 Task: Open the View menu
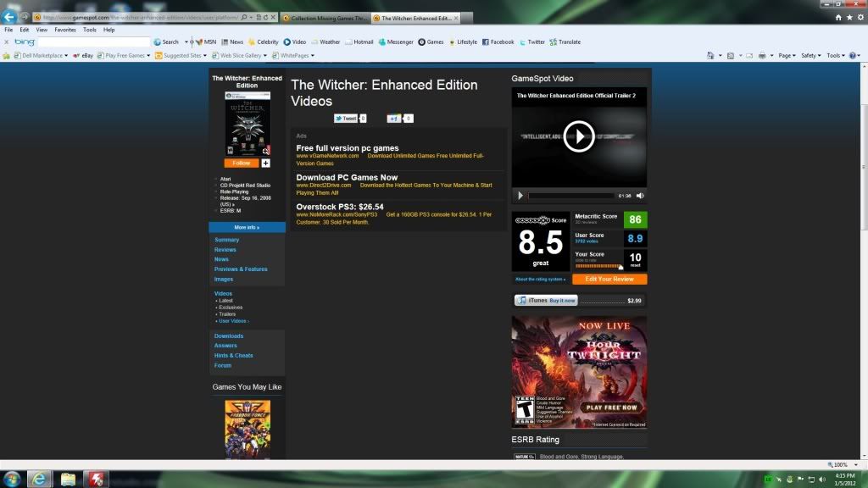tap(42, 30)
